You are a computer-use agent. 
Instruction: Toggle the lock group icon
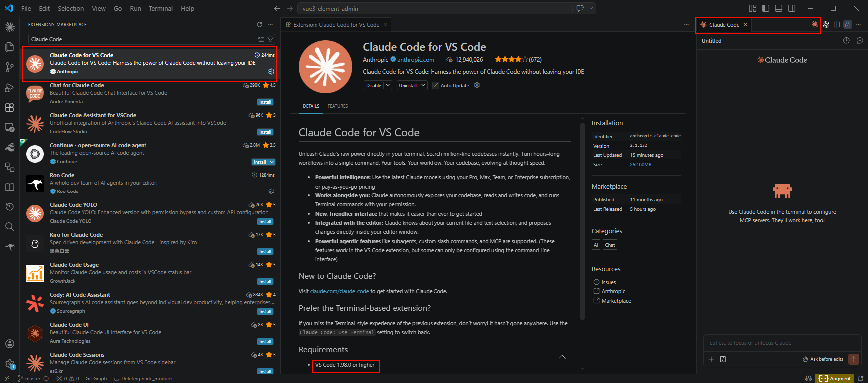point(847,24)
